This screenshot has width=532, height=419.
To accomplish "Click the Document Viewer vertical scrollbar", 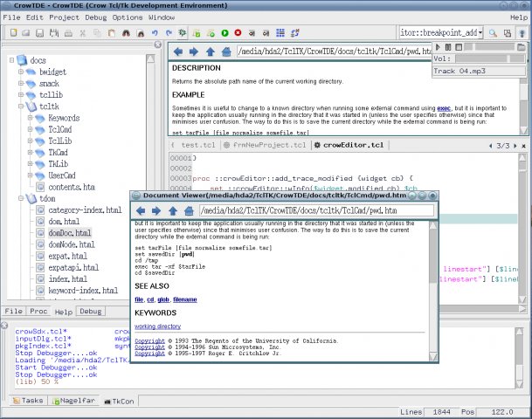I will click(x=433, y=290).
